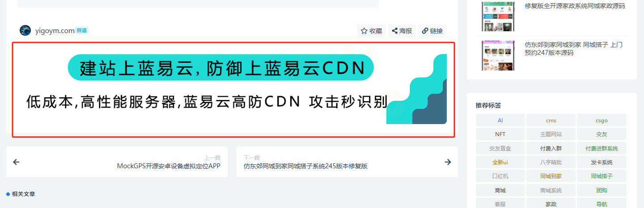Select the csgo tag
This screenshot has height=208, width=644.
click(x=602, y=121)
